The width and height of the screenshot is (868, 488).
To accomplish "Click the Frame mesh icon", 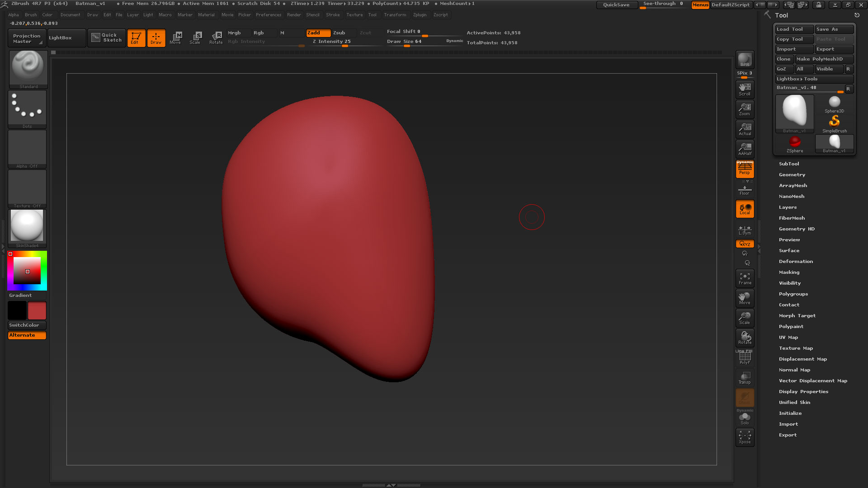I will pyautogui.click(x=745, y=278).
